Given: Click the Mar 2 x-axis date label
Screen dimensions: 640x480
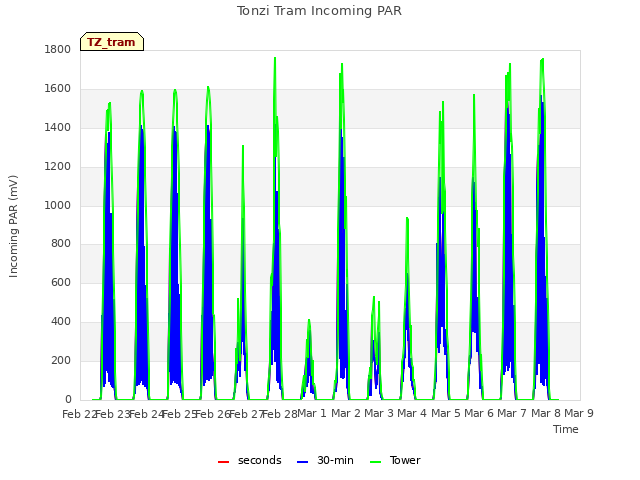Looking at the screenshot, I should pyautogui.click(x=346, y=413).
